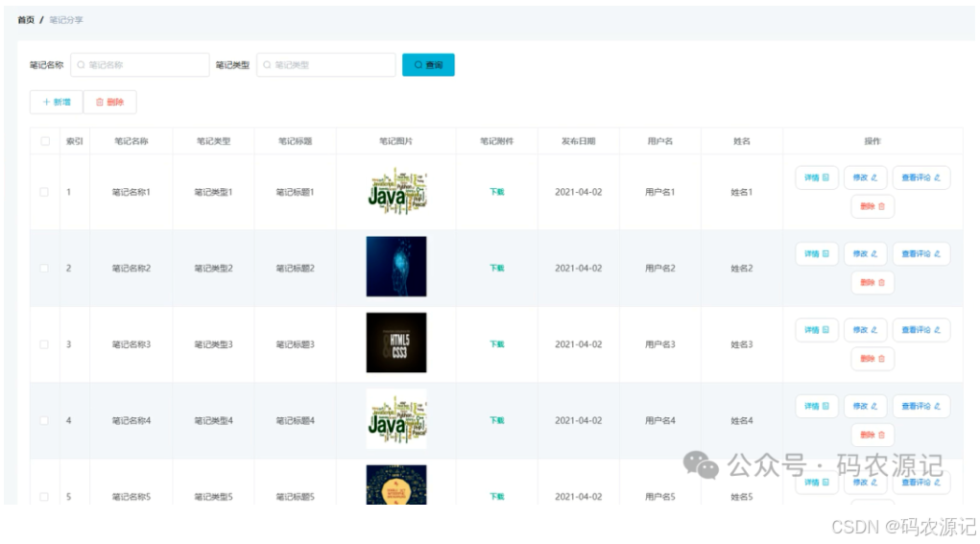Image resolution: width=980 pixels, height=544 pixels.
Task: Open the HTML5 CSS3 image in row 3
Action: tap(396, 343)
